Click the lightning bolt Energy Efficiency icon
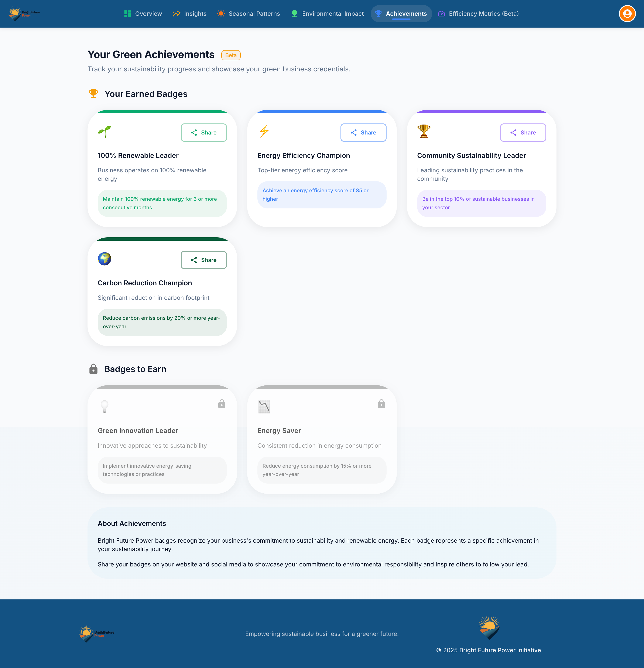644x668 pixels. coord(264,131)
